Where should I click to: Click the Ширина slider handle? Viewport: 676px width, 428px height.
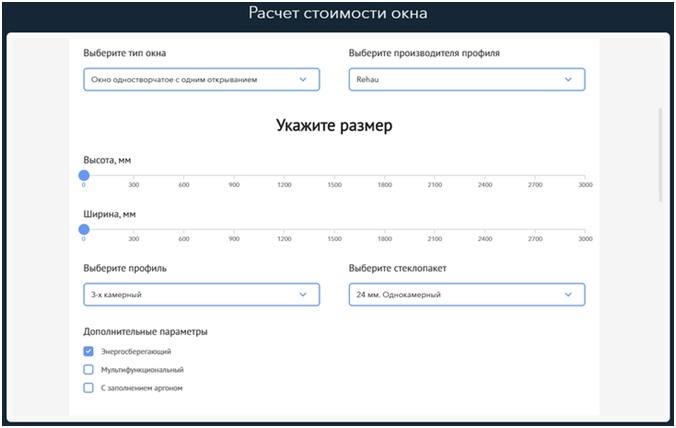(84, 229)
